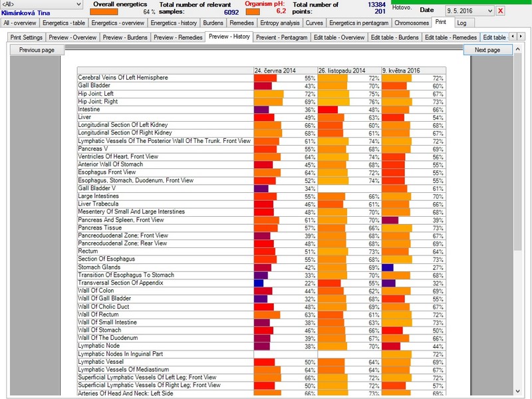Image resolution: width=532 pixels, height=399 pixels.
Task: Click the scroll up arrow of preview
Action: pos(518,49)
